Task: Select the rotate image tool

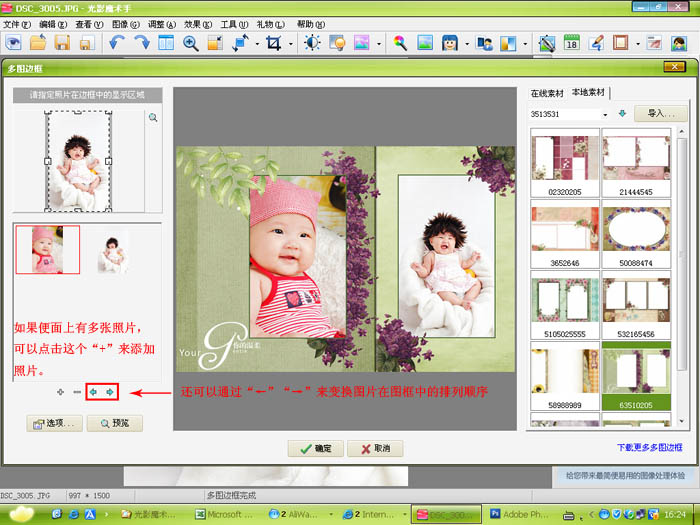Action: pyautogui.click(x=240, y=43)
